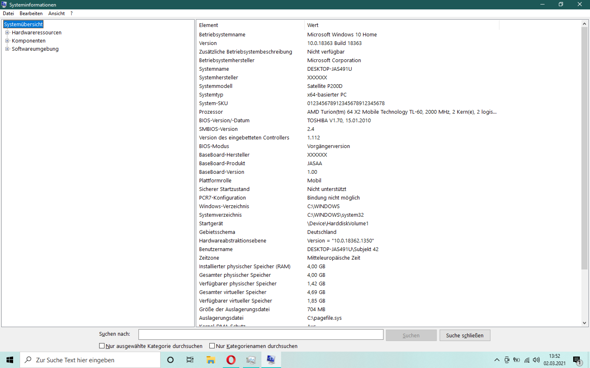Select the Softwareumgebung tree label
The height and width of the screenshot is (368, 590).
[x=35, y=49]
